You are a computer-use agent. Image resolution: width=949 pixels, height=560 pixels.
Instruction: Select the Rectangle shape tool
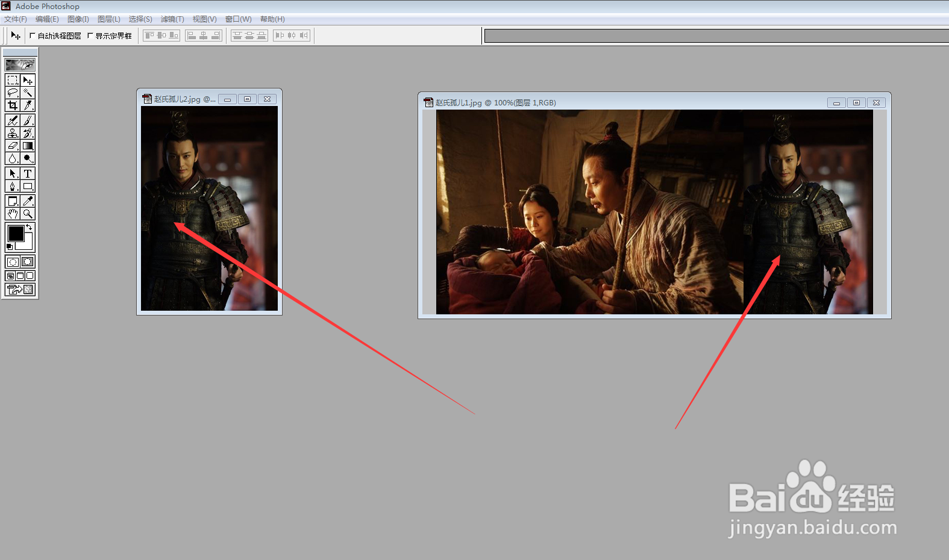point(28,186)
